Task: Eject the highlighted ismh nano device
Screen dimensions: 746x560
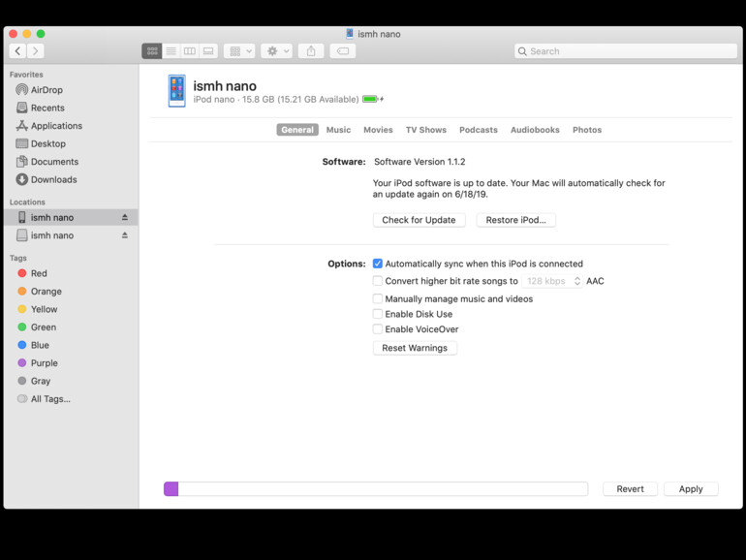Action: tap(125, 217)
